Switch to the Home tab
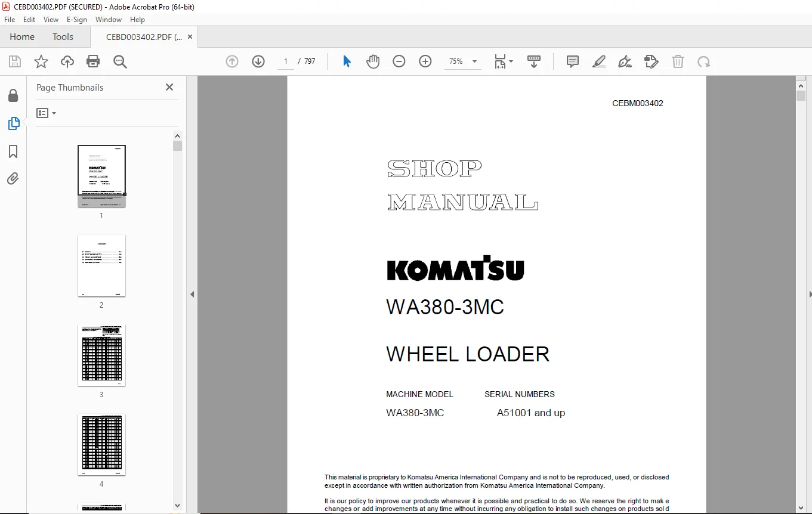 click(22, 37)
